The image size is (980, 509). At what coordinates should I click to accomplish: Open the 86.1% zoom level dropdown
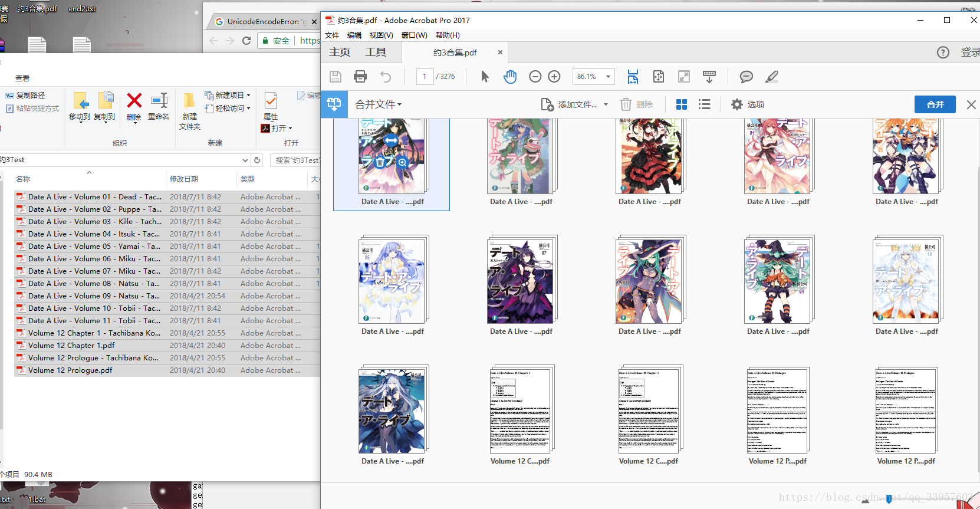point(608,77)
